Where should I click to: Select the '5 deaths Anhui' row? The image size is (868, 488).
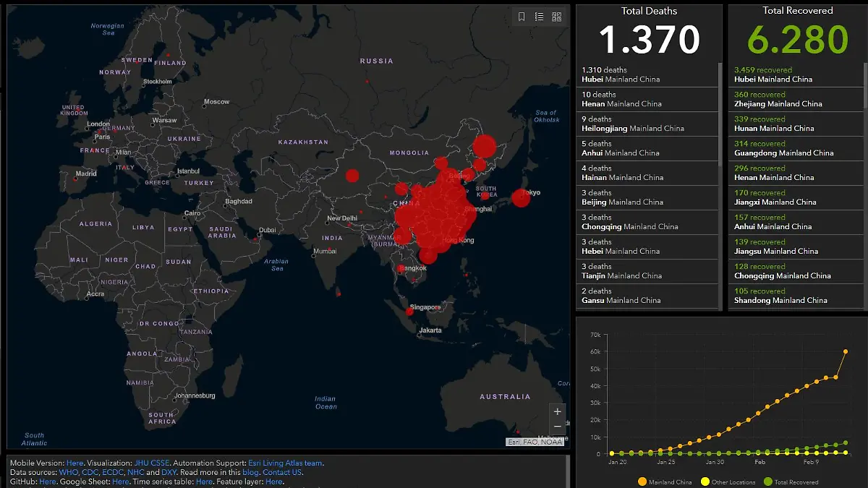[x=648, y=149]
